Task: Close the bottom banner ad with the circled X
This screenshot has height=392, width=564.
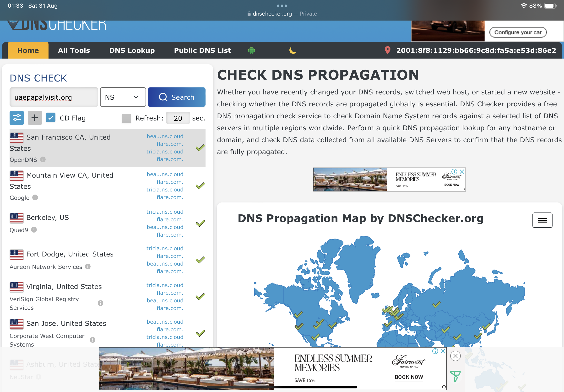Action: 455,356
